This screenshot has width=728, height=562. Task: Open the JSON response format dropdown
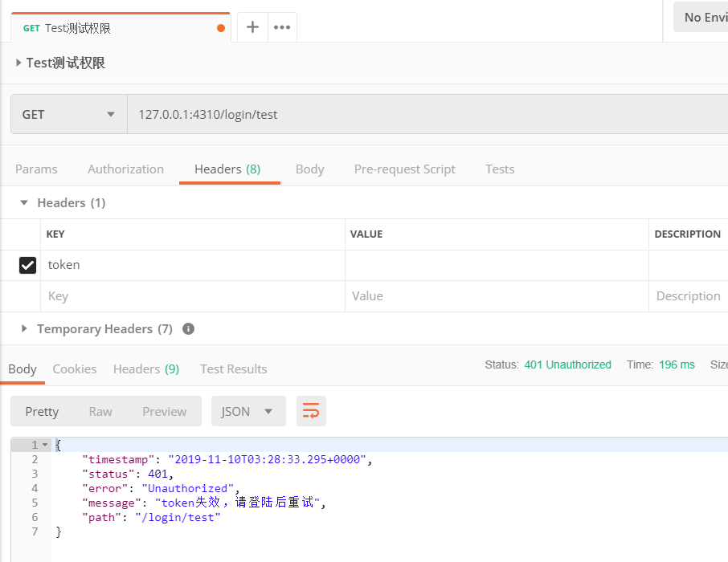point(248,411)
